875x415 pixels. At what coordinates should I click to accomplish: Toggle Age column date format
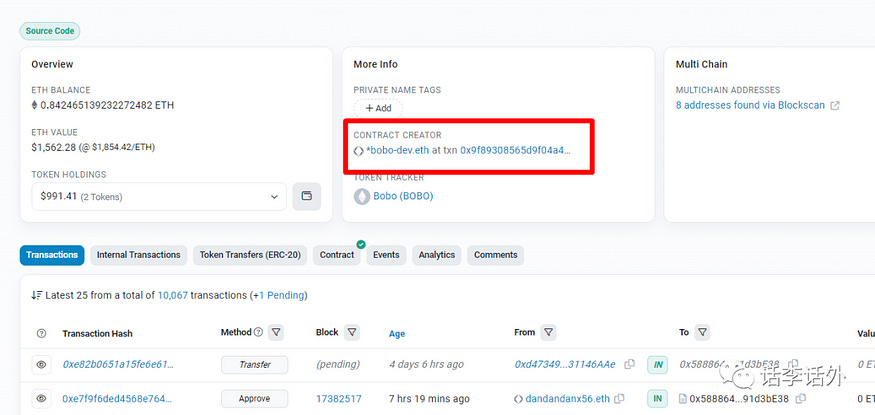point(397,334)
